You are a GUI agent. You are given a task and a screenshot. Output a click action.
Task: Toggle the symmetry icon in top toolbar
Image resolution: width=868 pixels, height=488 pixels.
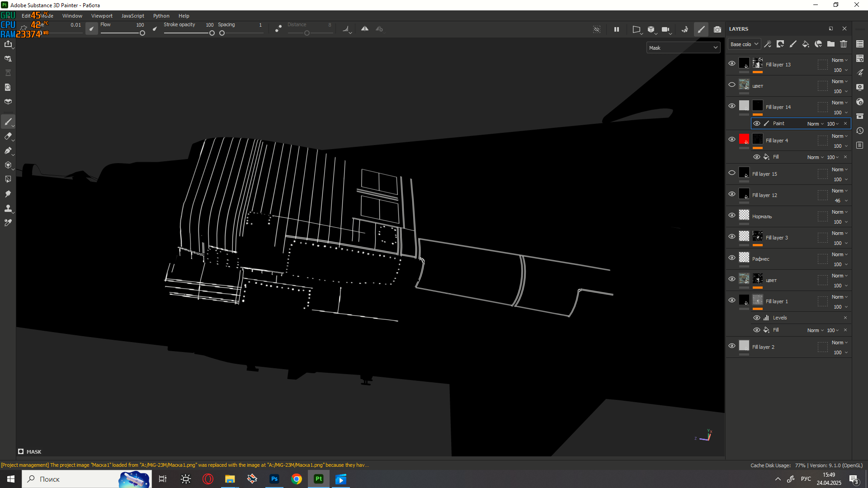click(365, 29)
